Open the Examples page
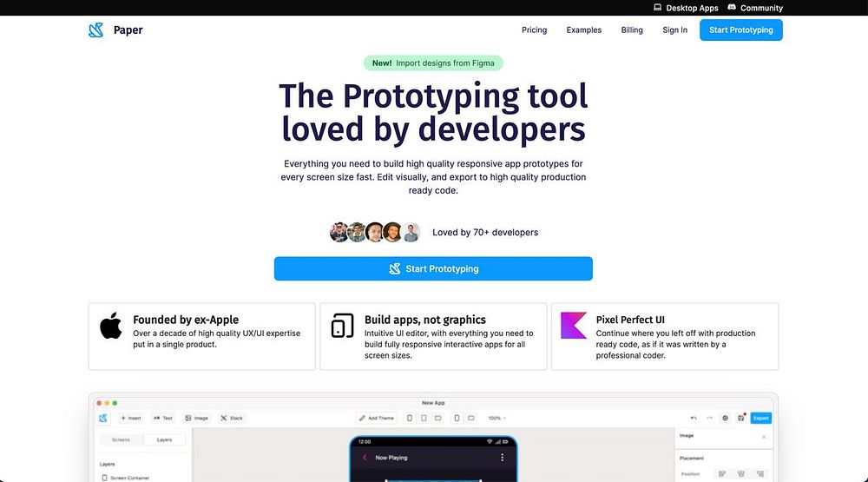 tap(583, 30)
